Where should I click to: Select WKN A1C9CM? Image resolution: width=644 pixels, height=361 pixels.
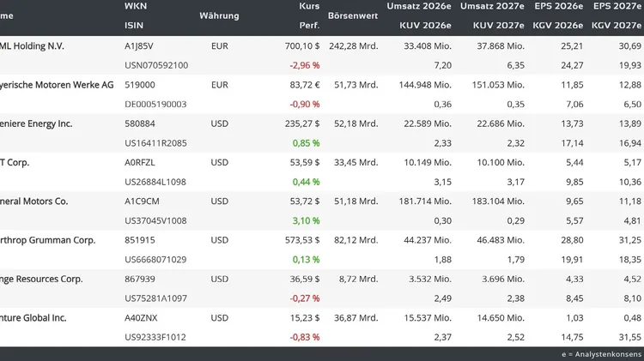pyautogui.click(x=142, y=202)
